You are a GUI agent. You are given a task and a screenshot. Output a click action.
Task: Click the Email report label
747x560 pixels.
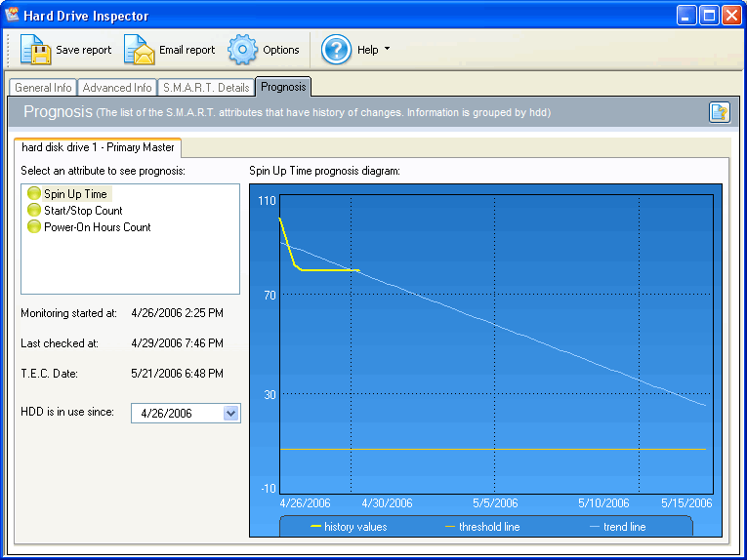(187, 50)
